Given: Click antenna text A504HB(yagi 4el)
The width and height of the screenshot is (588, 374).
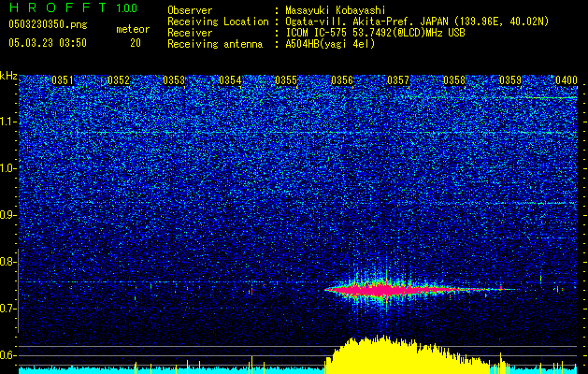Looking at the screenshot, I should point(330,44).
